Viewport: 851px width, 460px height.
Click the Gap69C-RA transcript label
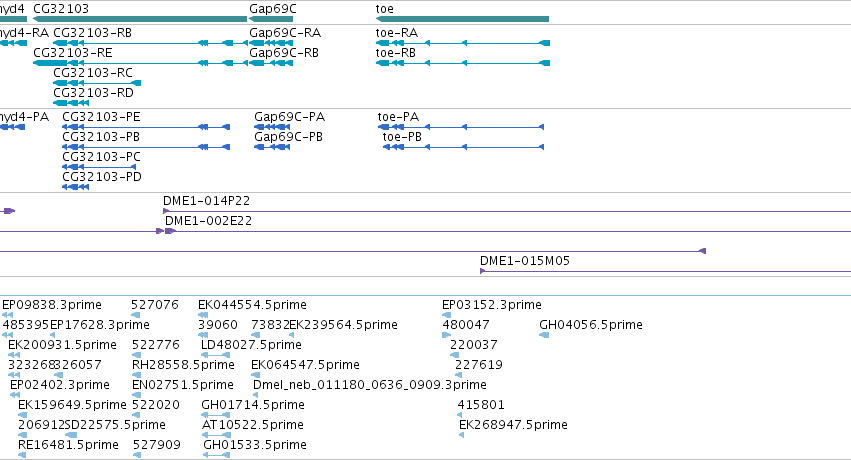285,33
